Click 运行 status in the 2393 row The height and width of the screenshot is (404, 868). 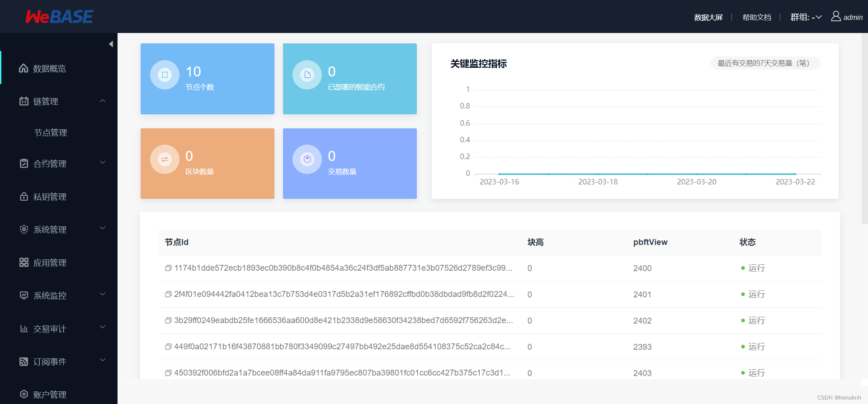(756, 347)
